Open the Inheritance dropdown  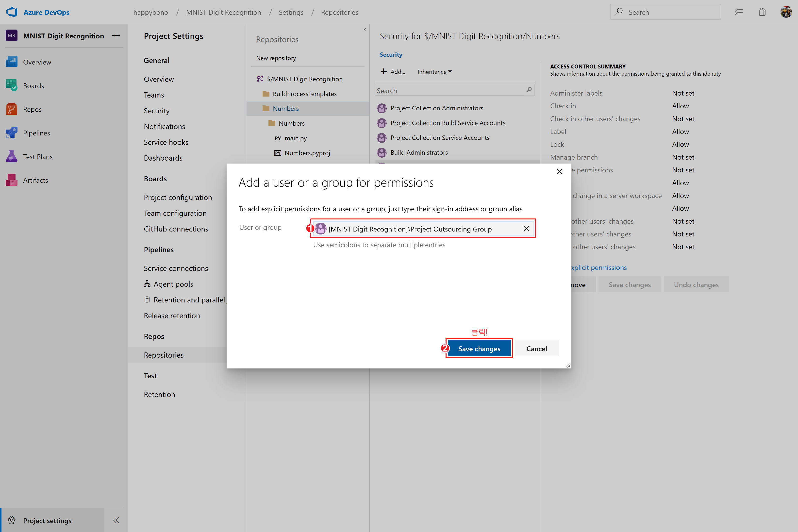pyautogui.click(x=435, y=72)
